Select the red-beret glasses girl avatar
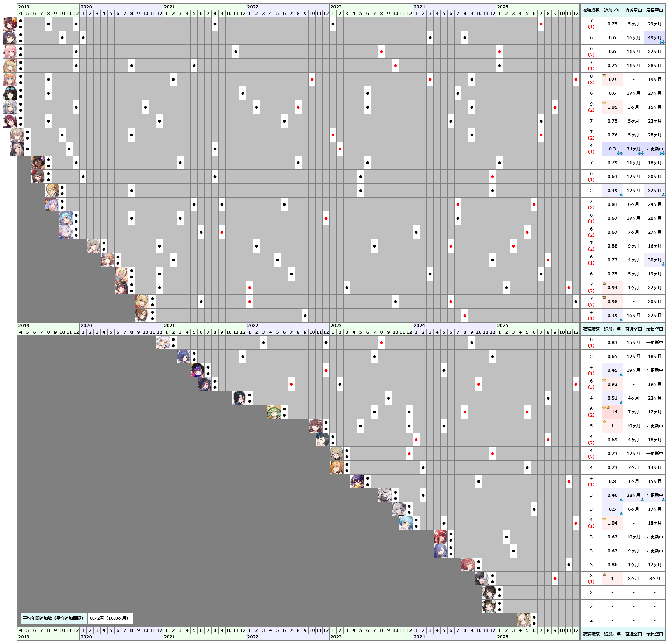The width and height of the screenshot is (669, 644). (38, 177)
